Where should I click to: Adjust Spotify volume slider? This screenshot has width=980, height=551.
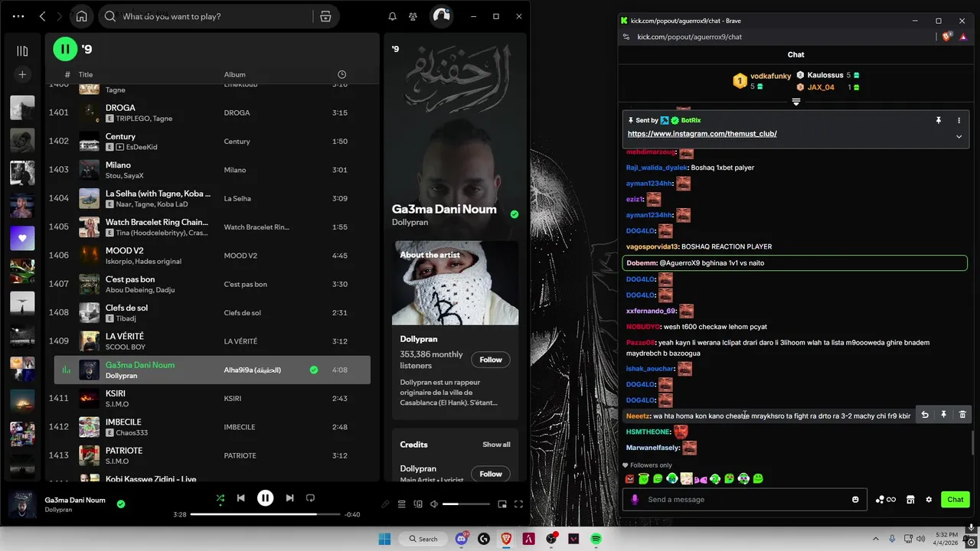tap(465, 504)
